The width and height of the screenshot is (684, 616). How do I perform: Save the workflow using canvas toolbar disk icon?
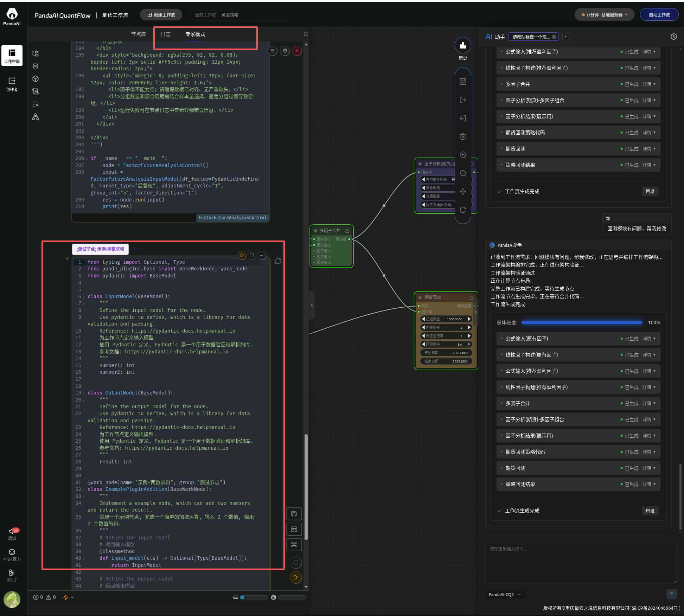pyautogui.click(x=463, y=82)
